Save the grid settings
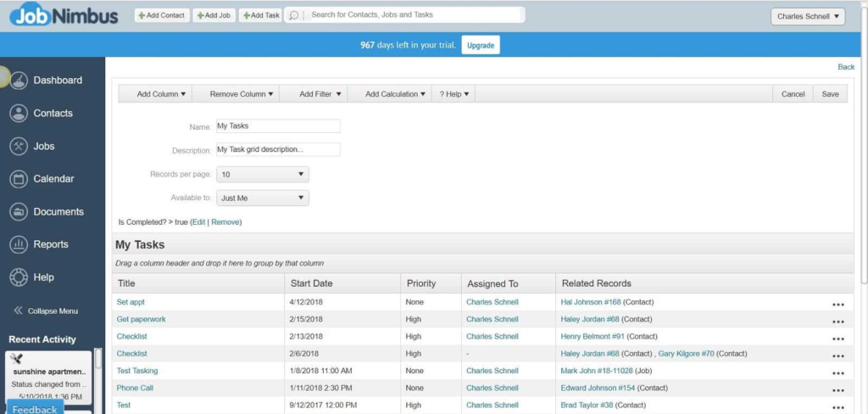 (x=830, y=94)
